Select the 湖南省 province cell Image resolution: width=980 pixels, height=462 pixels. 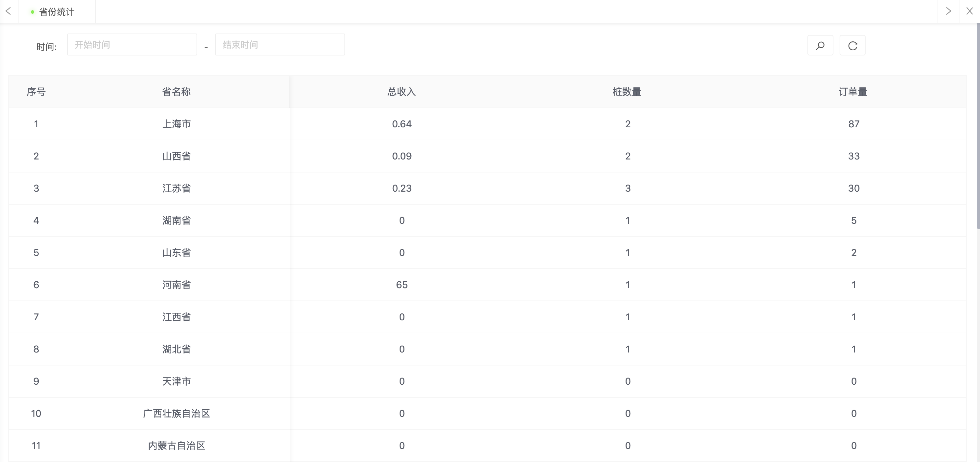(176, 220)
